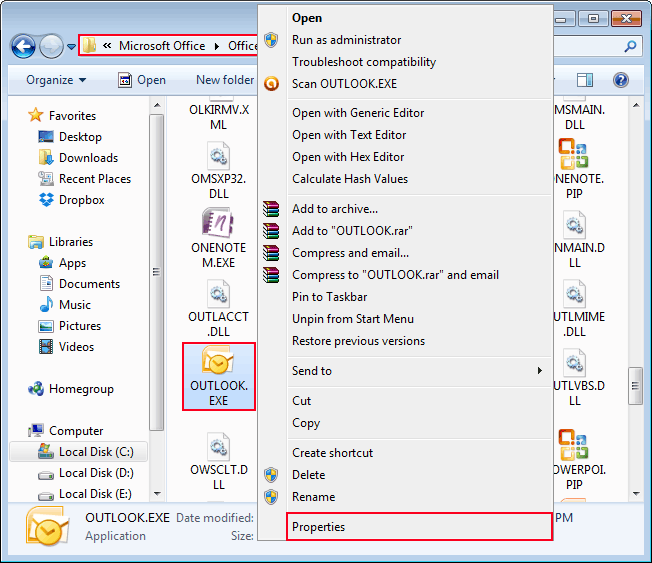
Task: Open the Pictures library
Action: pos(80,326)
